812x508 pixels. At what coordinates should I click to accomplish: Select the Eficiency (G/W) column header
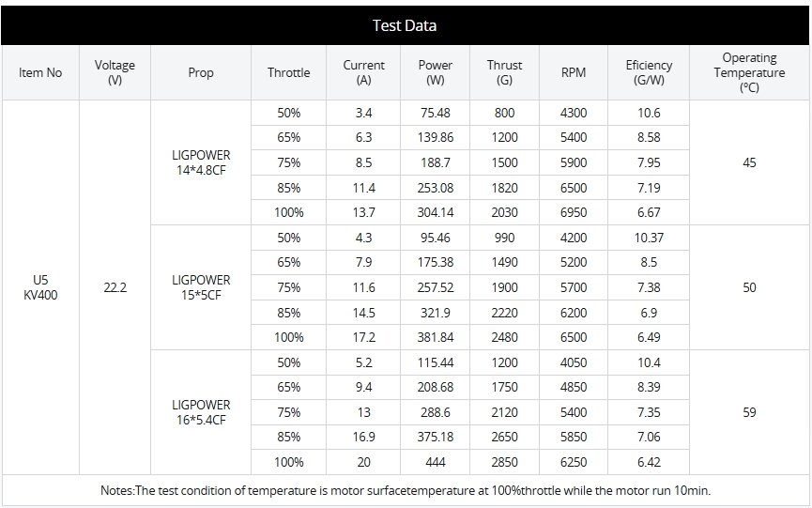(x=649, y=72)
